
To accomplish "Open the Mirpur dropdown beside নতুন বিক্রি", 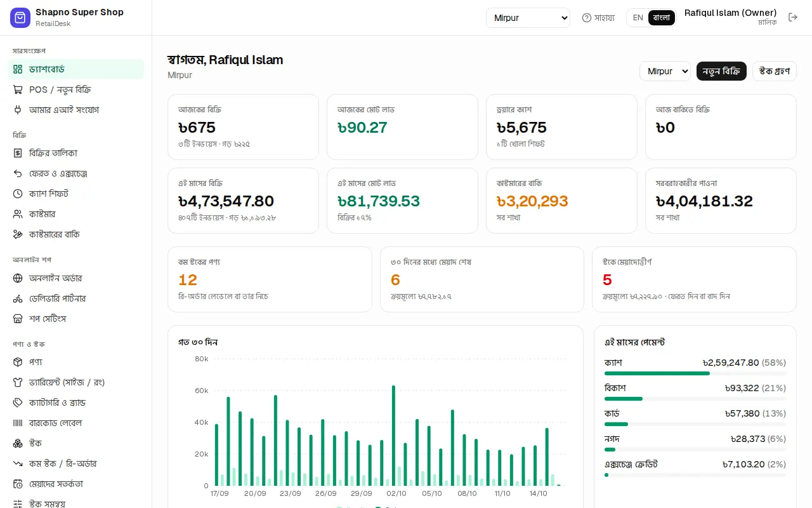I will [665, 71].
